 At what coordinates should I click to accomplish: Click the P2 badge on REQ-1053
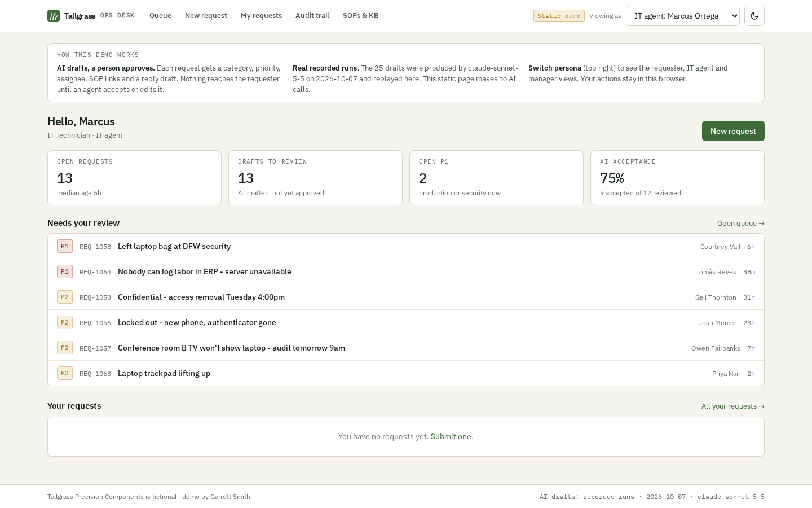tap(65, 297)
